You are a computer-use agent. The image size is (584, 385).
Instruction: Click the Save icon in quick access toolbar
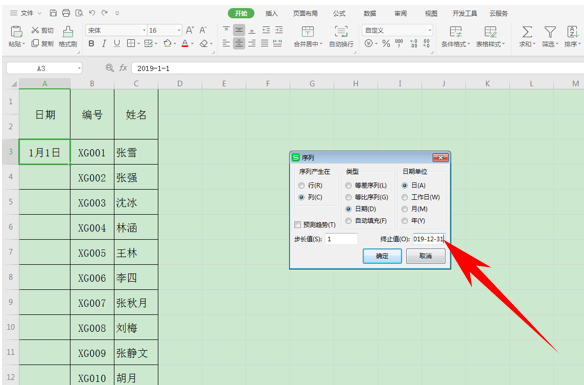(x=53, y=13)
